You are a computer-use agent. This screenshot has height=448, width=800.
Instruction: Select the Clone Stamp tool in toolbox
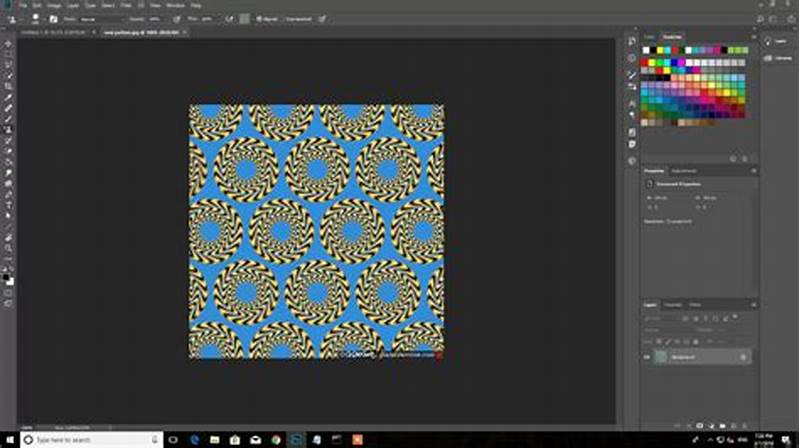[8, 130]
